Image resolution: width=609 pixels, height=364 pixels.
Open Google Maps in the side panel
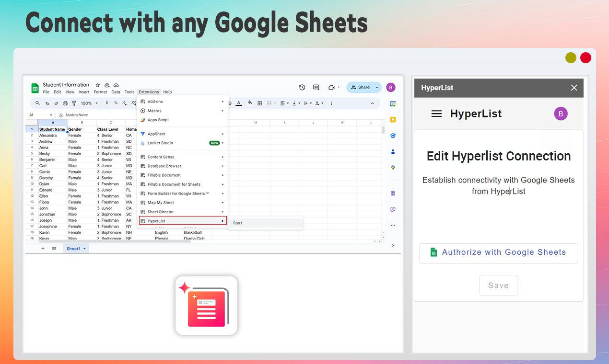tap(393, 168)
